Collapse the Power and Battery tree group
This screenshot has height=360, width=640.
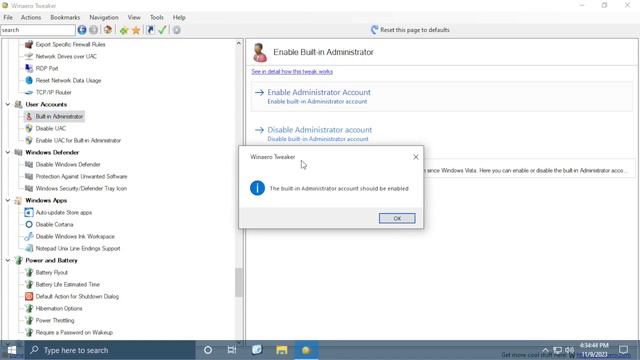tap(8, 260)
